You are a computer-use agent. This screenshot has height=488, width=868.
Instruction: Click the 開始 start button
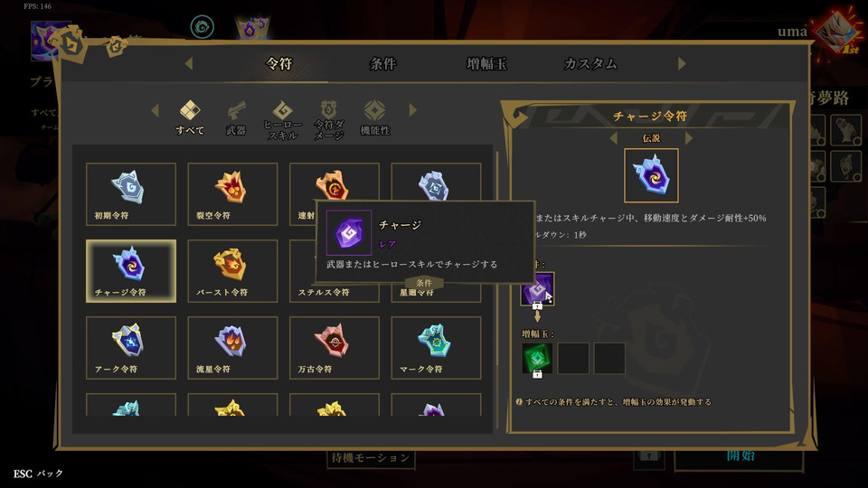739,459
